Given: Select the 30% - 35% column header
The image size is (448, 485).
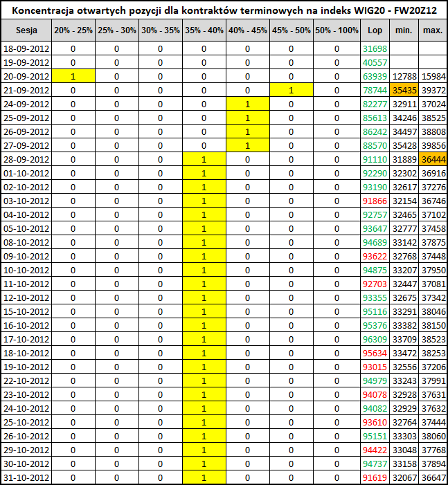Looking at the screenshot, I should point(161,30).
